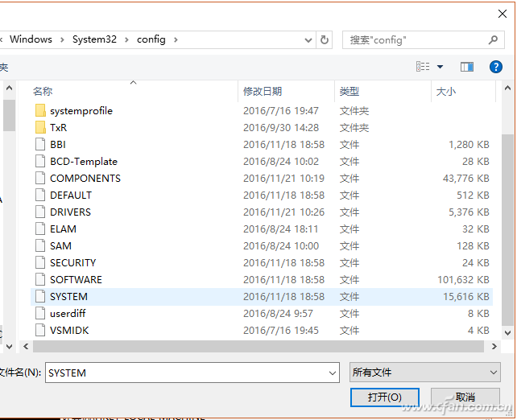Select the DRIVERS file icon
The image size is (517, 420).
point(40,212)
